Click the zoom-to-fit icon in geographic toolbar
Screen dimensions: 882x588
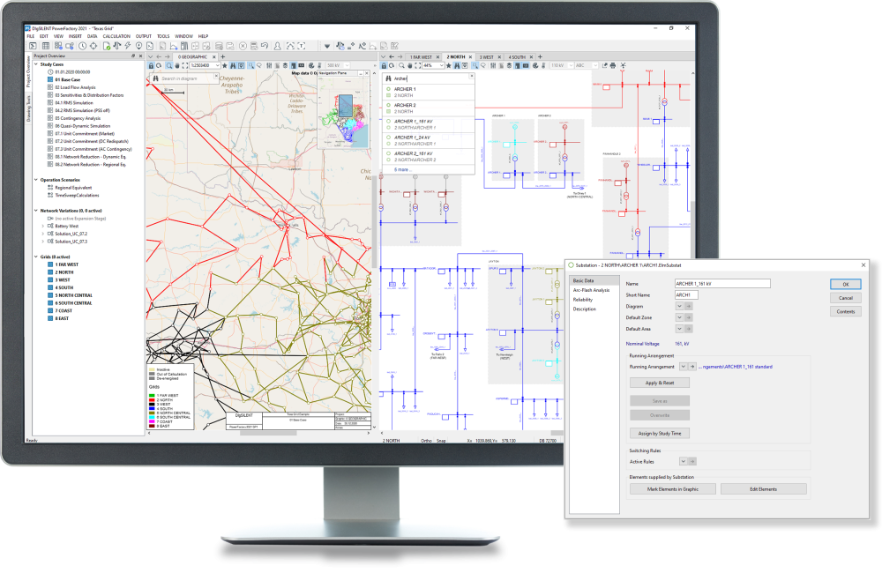click(185, 66)
